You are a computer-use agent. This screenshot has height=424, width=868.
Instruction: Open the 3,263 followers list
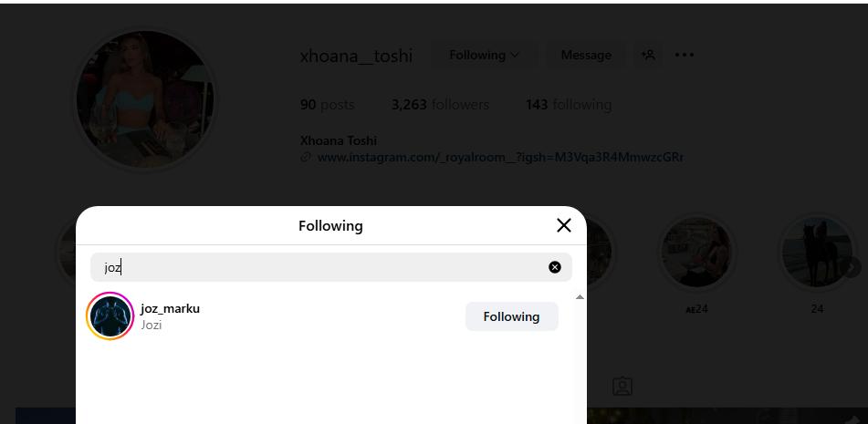click(440, 105)
